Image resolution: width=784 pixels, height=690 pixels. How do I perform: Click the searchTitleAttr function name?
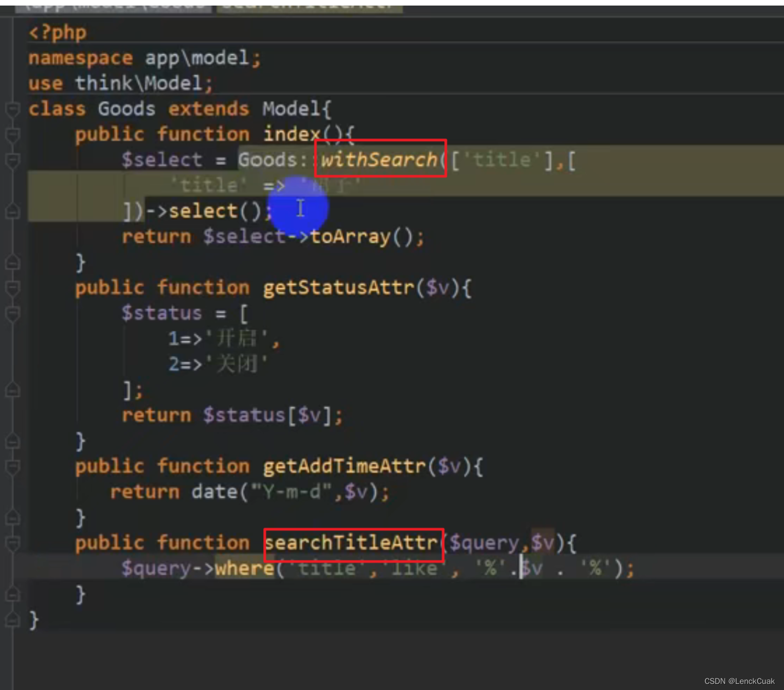(x=351, y=543)
